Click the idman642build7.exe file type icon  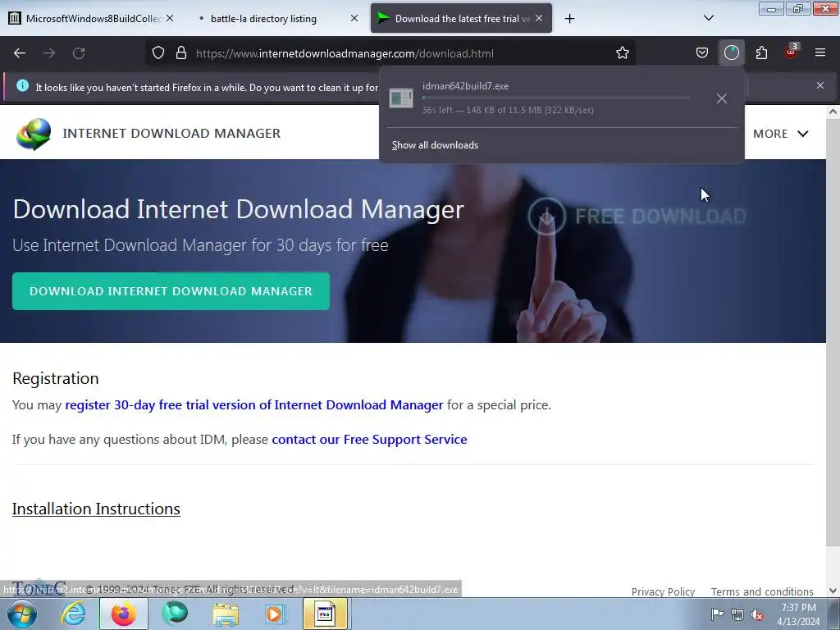(x=400, y=98)
